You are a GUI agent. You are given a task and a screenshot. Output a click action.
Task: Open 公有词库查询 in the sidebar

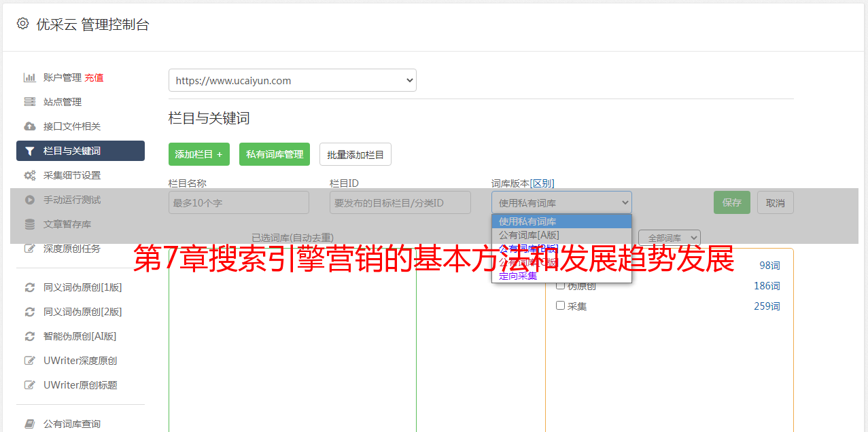pos(72,424)
